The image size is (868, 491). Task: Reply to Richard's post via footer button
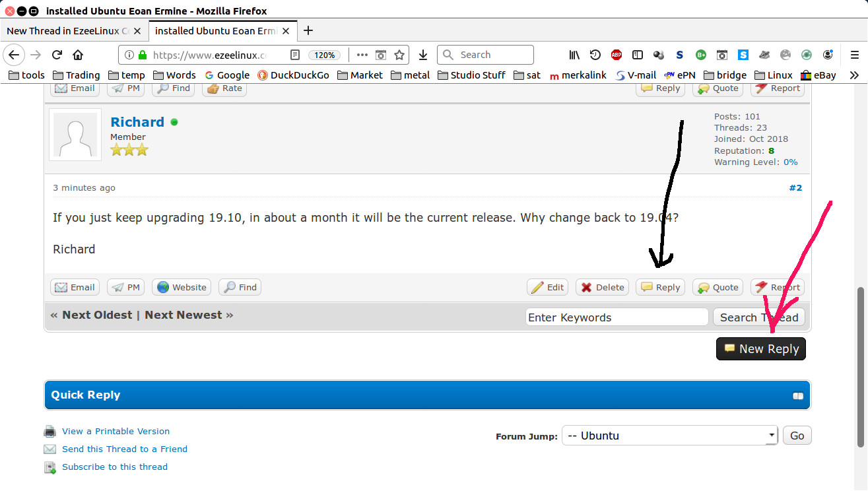pyautogui.click(x=660, y=287)
